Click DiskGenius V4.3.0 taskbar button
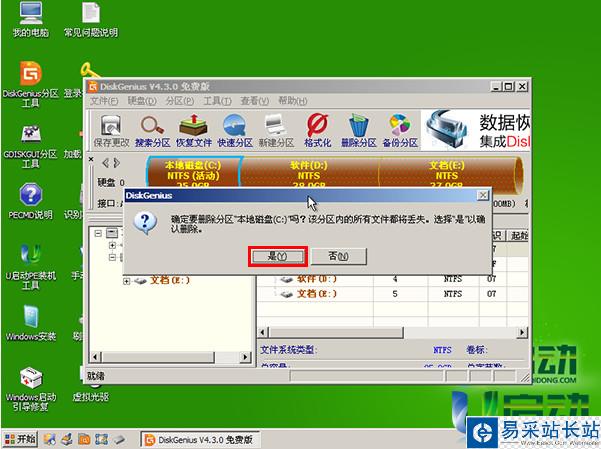Screen dimensions: 601x449 click(200, 439)
